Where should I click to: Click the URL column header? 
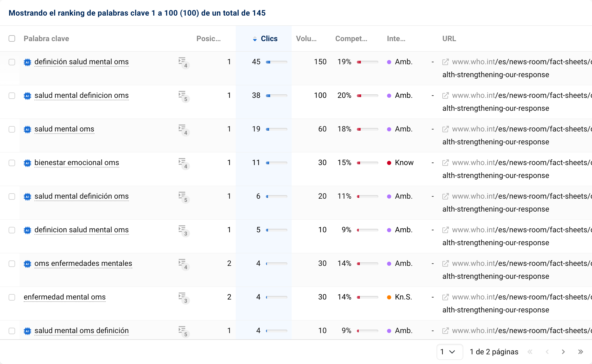click(x=449, y=39)
